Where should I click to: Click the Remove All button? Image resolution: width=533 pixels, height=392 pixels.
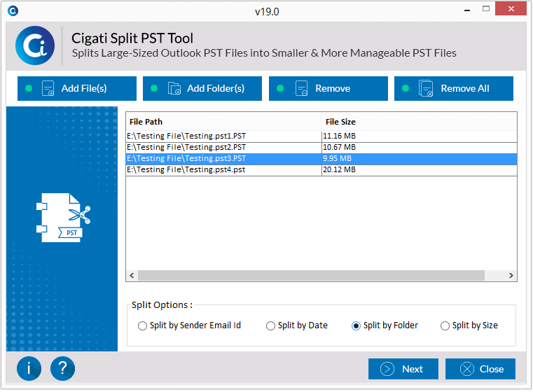click(x=453, y=89)
